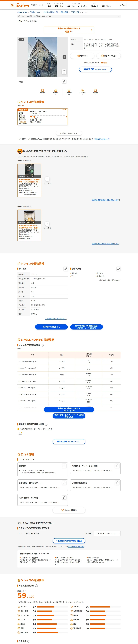Show more rental companies arrow もっと見る
The width and height of the screenshot is (138, 644).
tap(47, 179)
